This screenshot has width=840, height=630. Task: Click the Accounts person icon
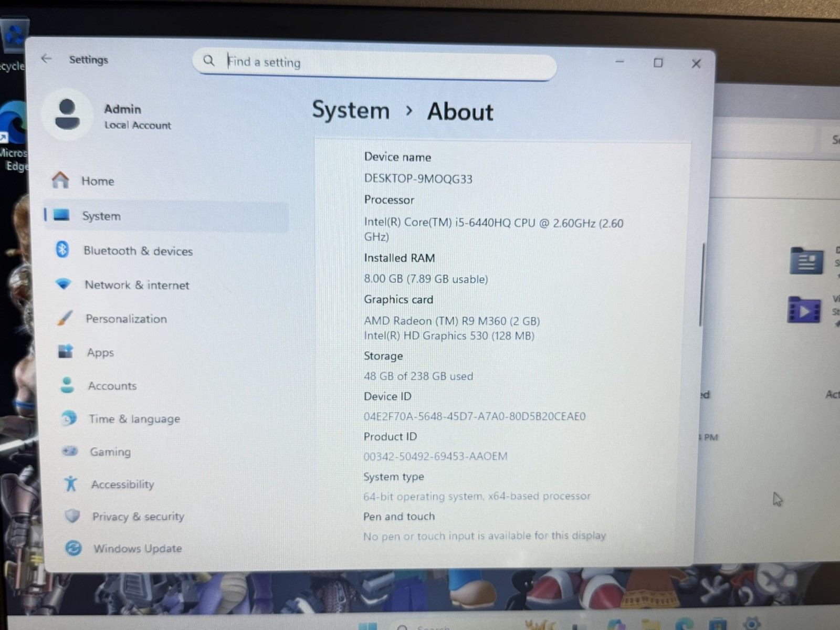tap(67, 385)
